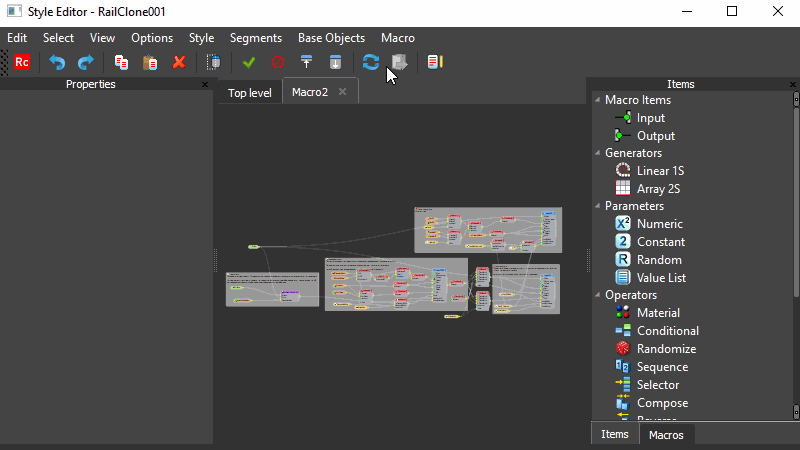Image resolution: width=800 pixels, height=450 pixels.
Task: Close the Macro2 tab
Action: point(342,92)
